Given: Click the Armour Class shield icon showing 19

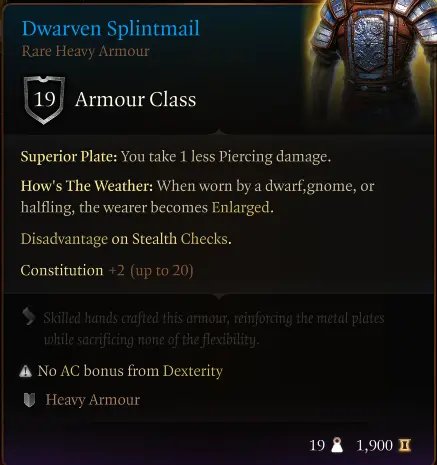Looking at the screenshot, I should [x=44, y=100].
